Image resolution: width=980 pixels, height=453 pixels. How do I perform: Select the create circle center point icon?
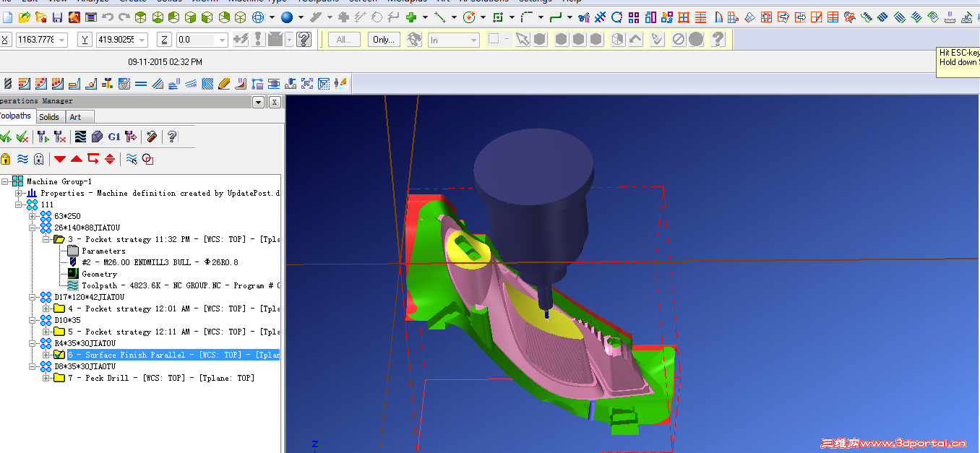point(469,17)
